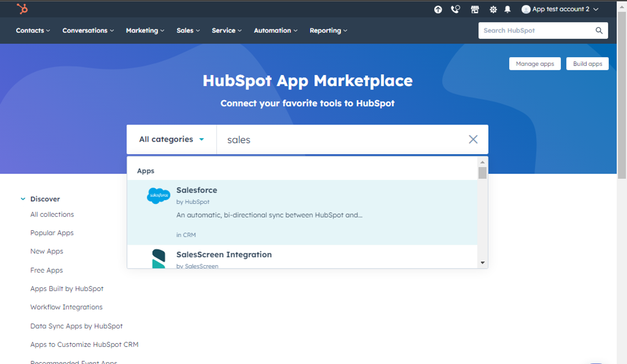Click the page vertical scrollbar thumb
Screen dimensions: 627x364
coord(622,95)
